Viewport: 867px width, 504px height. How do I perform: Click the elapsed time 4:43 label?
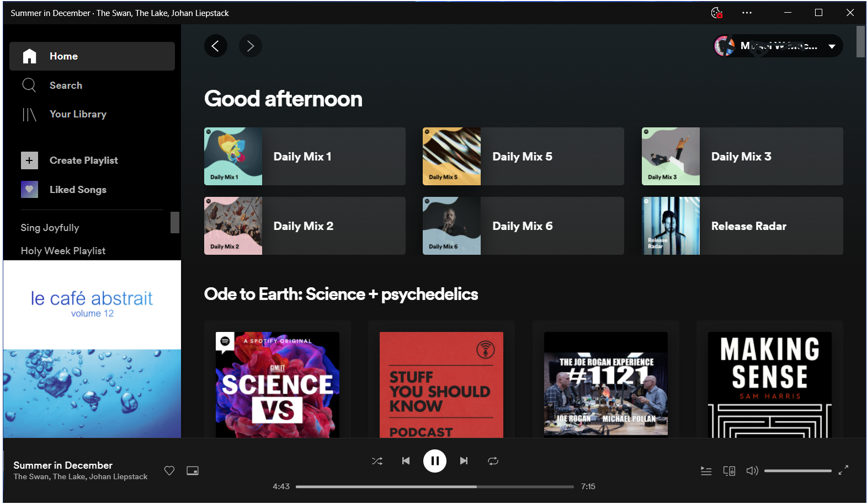(281, 487)
